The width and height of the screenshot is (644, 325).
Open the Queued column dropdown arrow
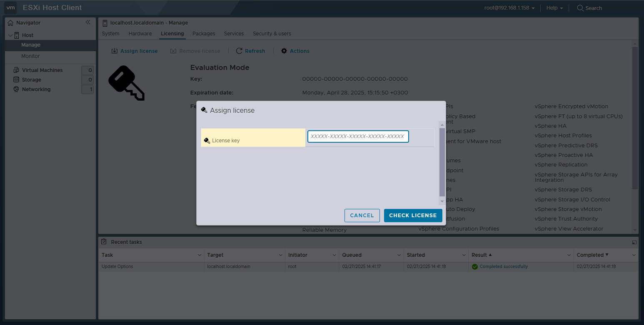(x=399, y=255)
